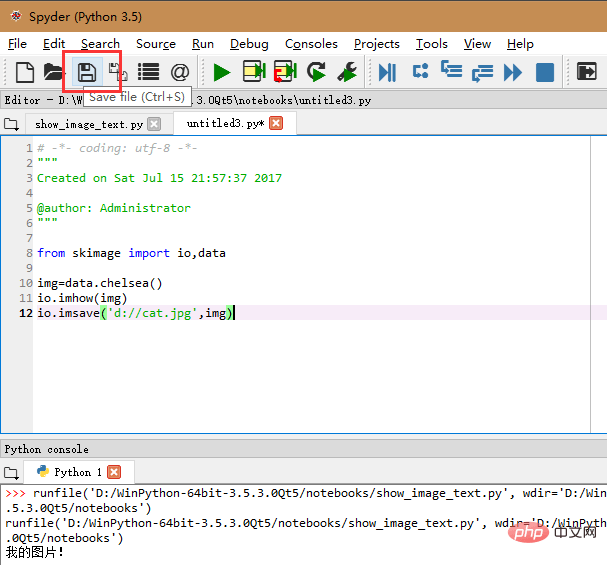Click the @ symbol finder icon
The image size is (607, 565).
[180, 72]
